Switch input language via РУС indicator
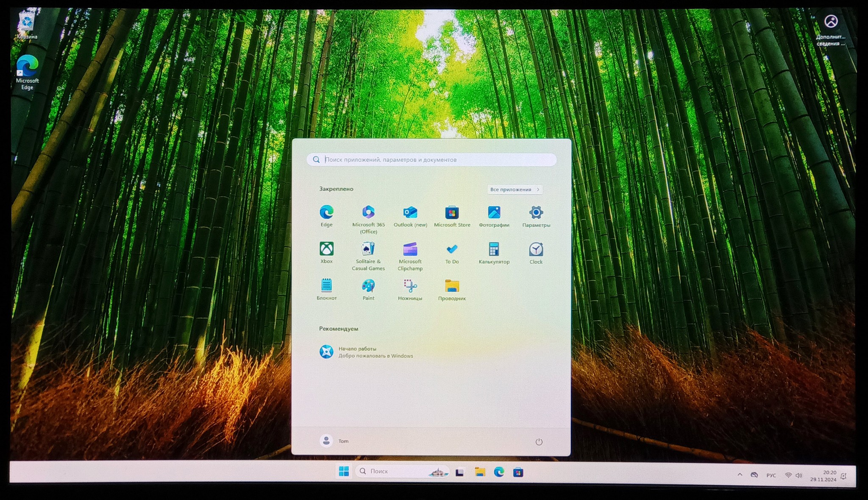This screenshot has width=868, height=500. (x=771, y=475)
